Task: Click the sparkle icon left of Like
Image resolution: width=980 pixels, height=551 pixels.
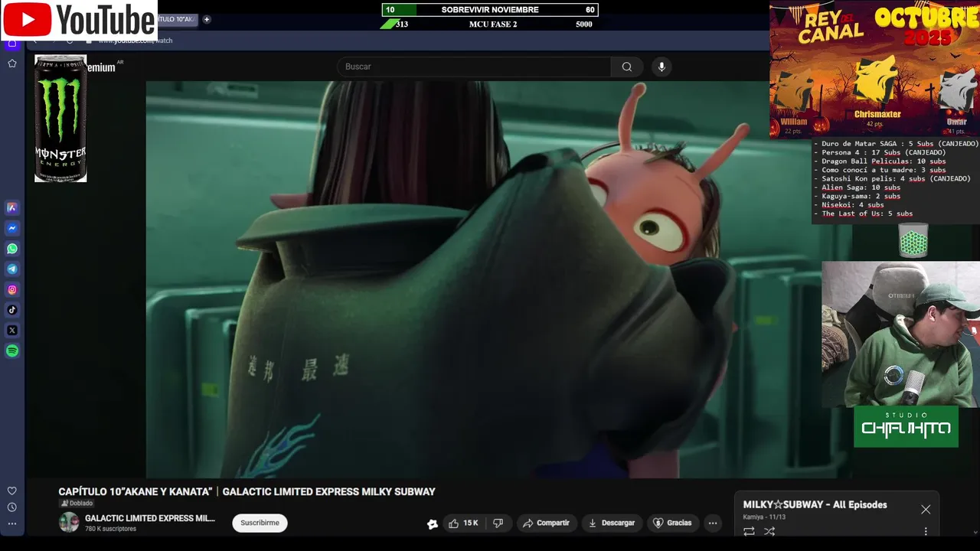Action: tap(433, 523)
